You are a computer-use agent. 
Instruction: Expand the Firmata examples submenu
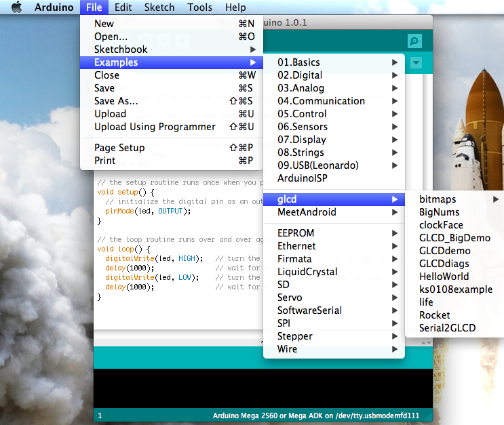click(x=334, y=259)
